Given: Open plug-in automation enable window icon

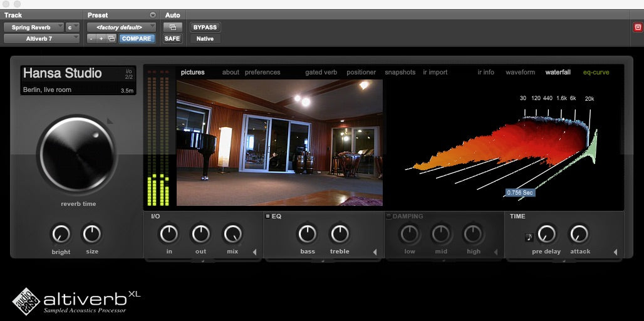Looking at the screenshot, I should [172, 28].
